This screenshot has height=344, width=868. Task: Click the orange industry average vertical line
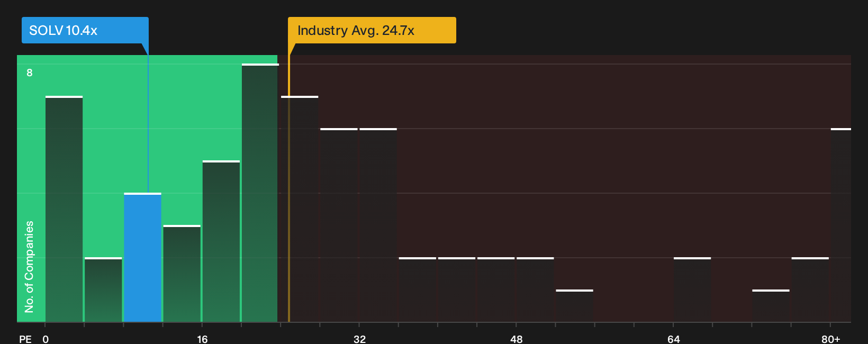pyautogui.click(x=289, y=188)
